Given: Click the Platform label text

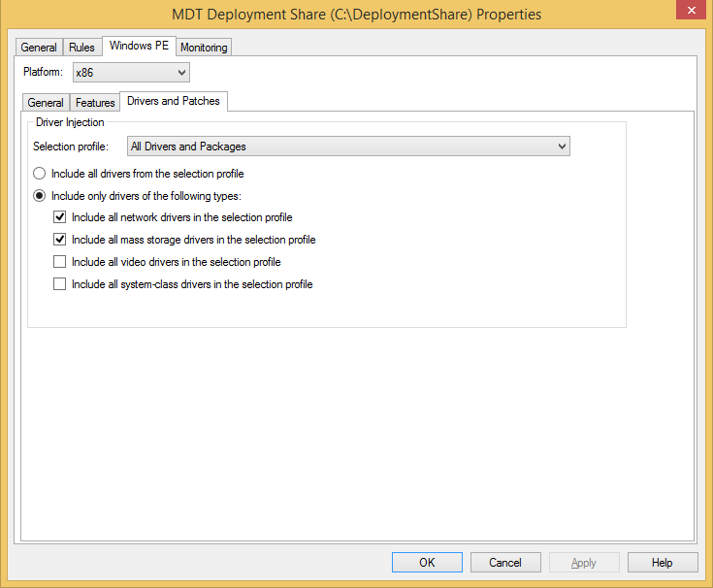Looking at the screenshot, I should tap(43, 72).
